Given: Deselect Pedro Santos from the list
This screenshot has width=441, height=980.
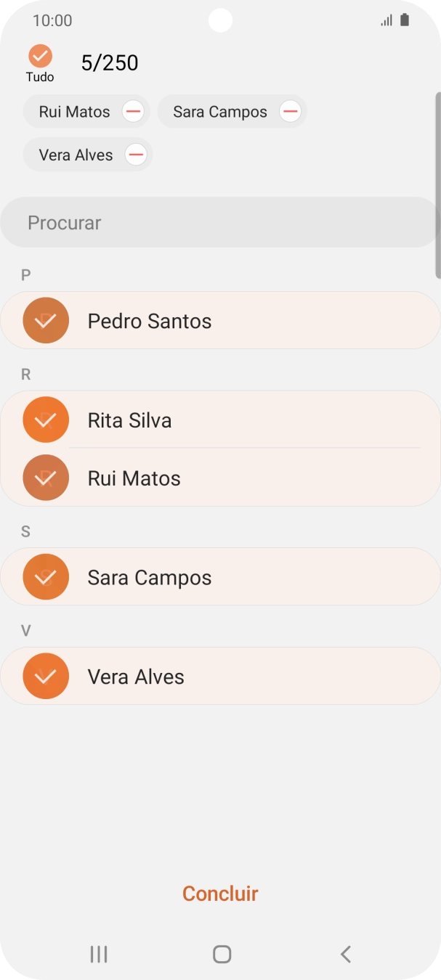Looking at the screenshot, I should coord(46,320).
